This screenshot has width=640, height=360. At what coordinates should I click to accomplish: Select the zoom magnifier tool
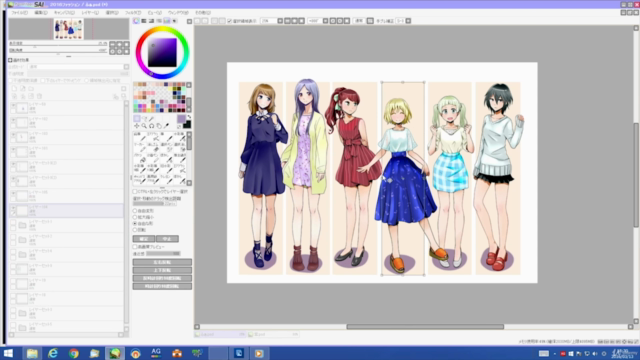click(x=144, y=126)
